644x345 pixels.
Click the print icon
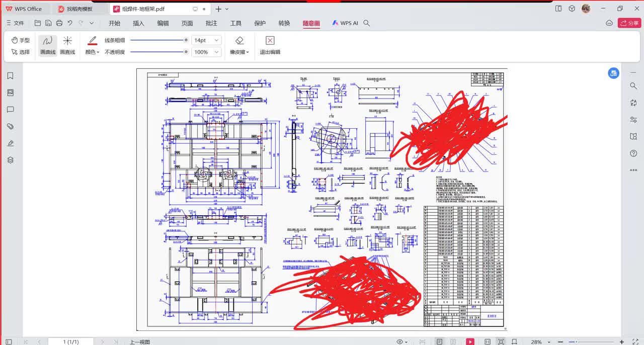pos(59,23)
